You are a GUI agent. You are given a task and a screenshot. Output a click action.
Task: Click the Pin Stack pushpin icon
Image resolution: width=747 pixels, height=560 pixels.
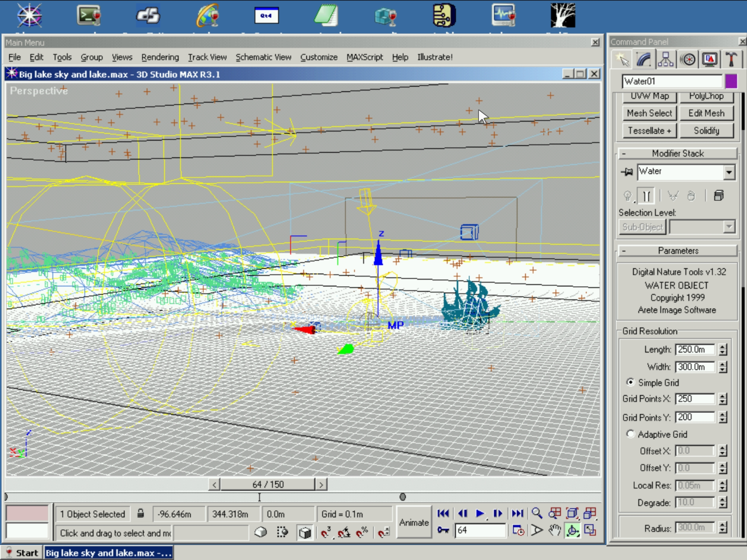[x=627, y=172]
